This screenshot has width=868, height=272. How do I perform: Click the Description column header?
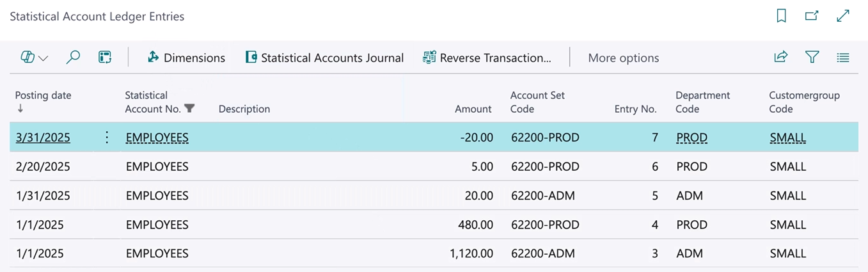pos(244,109)
